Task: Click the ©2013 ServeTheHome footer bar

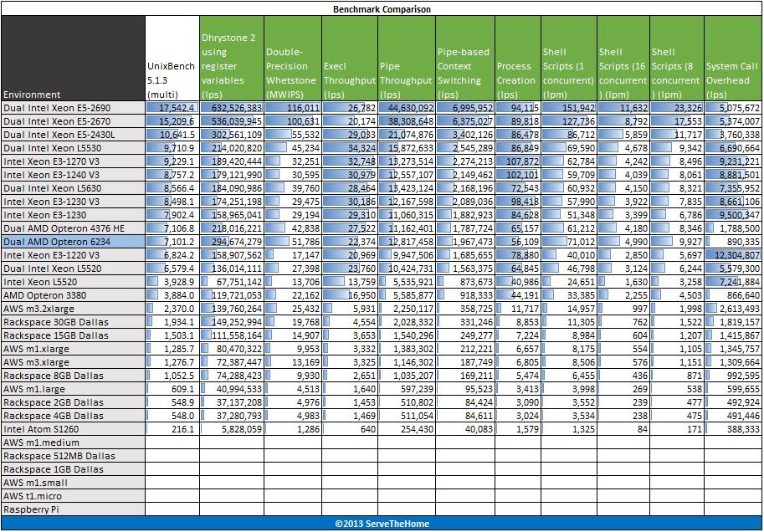Action: tap(382, 524)
